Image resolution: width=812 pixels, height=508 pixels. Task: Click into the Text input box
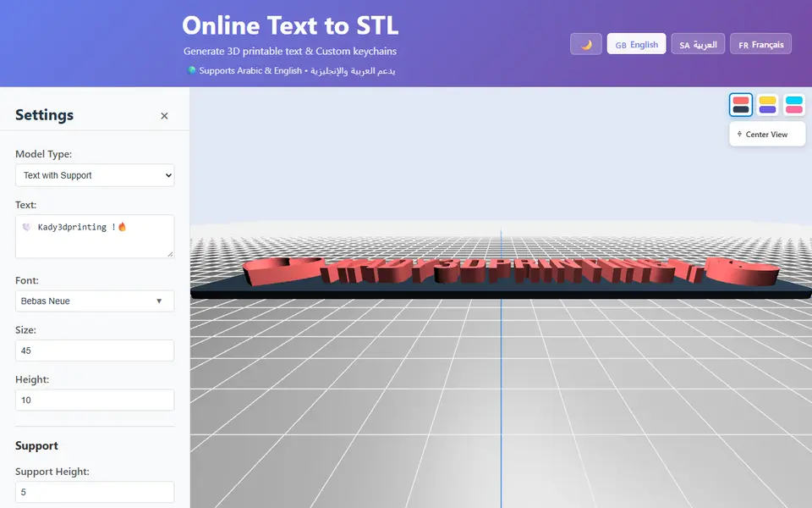[95, 236]
